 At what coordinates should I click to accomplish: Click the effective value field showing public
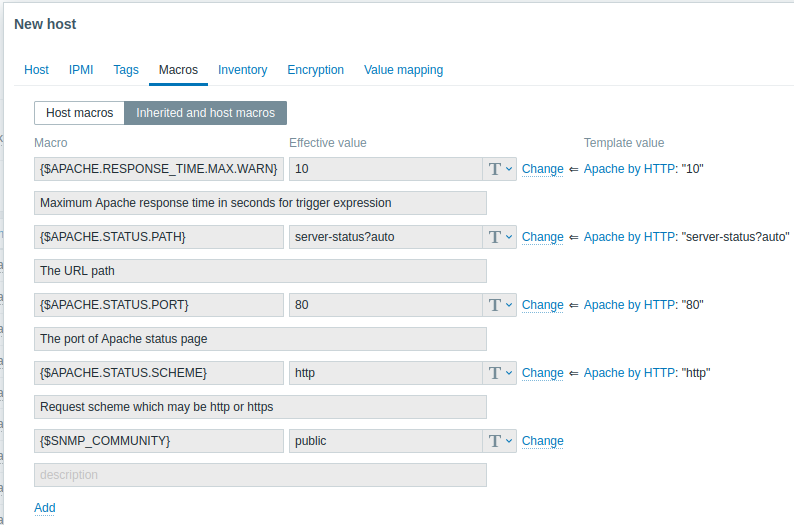click(386, 441)
